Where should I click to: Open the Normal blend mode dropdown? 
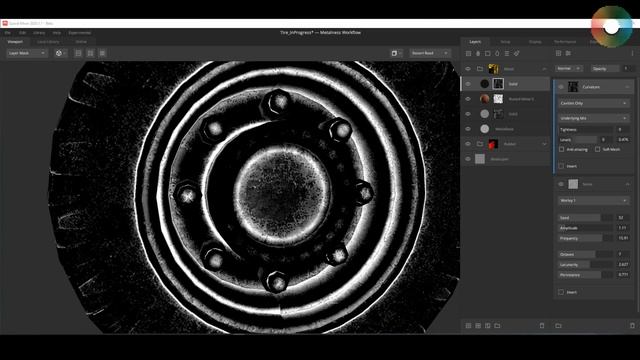point(569,69)
